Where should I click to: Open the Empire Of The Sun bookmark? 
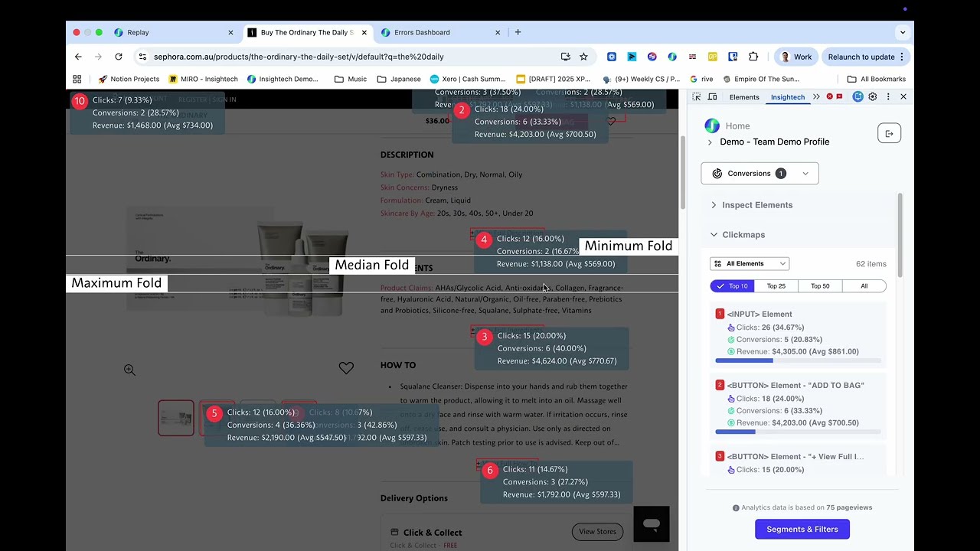[x=761, y=79]
